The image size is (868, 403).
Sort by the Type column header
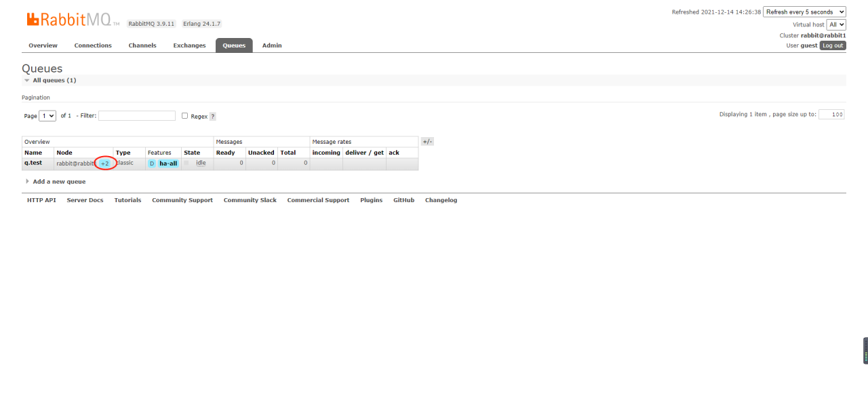pos(123,153)
